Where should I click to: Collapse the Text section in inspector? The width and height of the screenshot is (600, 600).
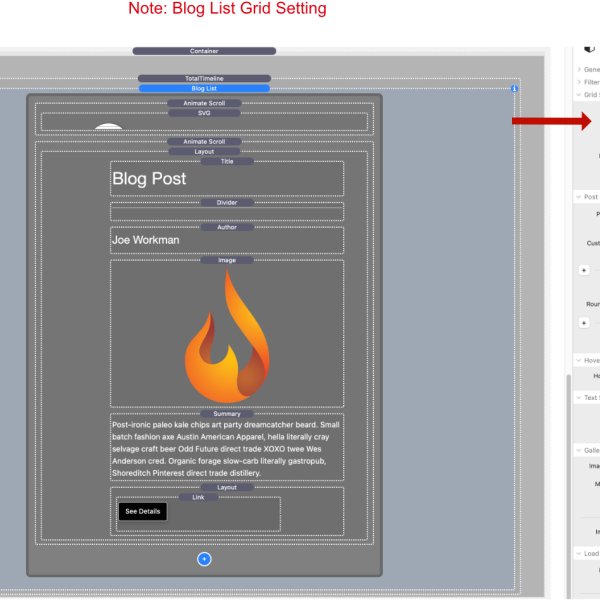579,397
